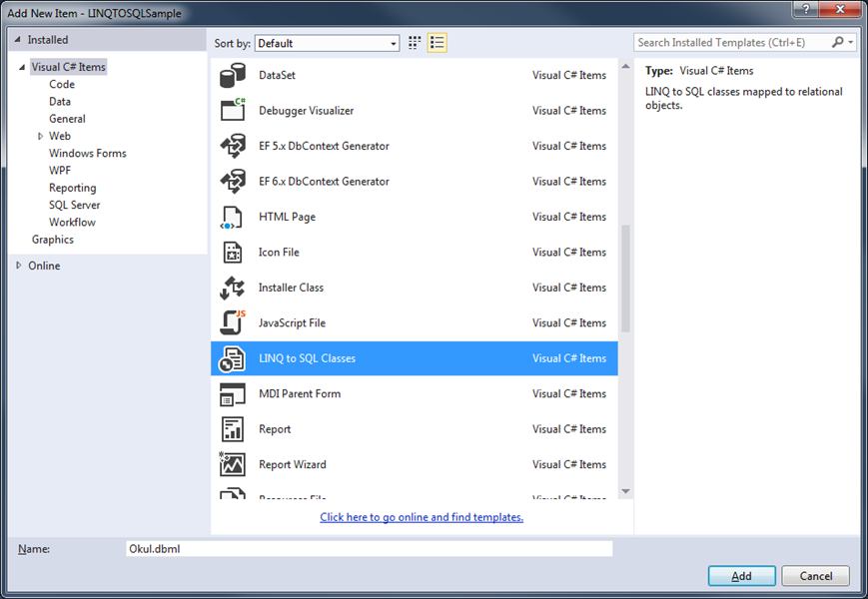The width and height of the screenshot is (868, 599).
Task: Select the Data category
Action: 60,101
